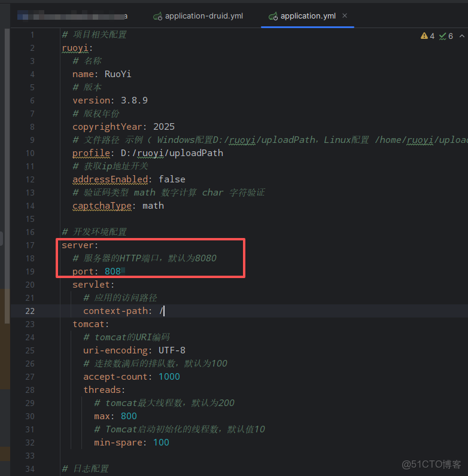
Task: Click the 'context-path:' key
Action: (118, 311)
